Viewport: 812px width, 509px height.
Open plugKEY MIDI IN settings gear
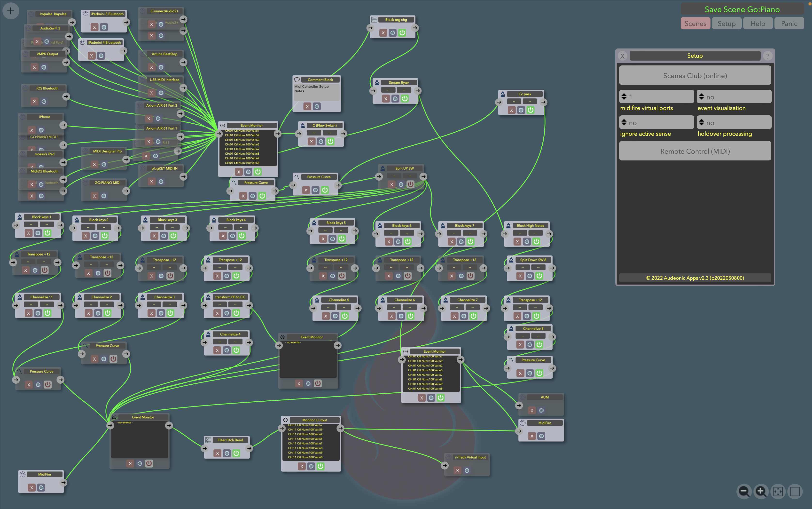click(161, 182)
